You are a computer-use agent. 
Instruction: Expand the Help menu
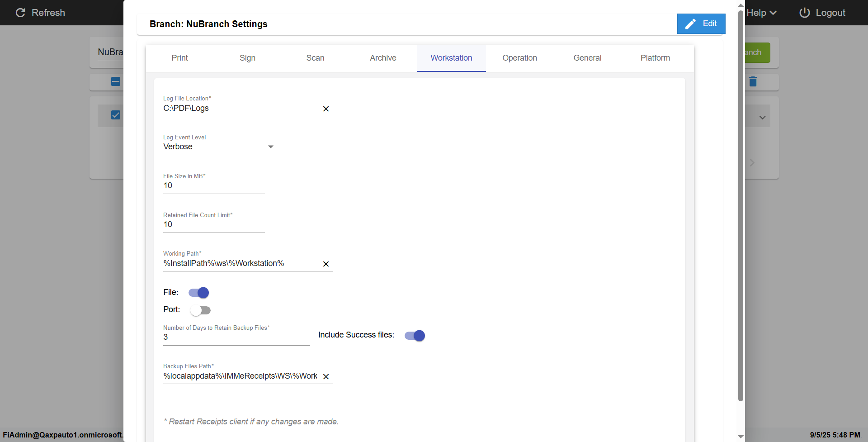click(761, 13)
